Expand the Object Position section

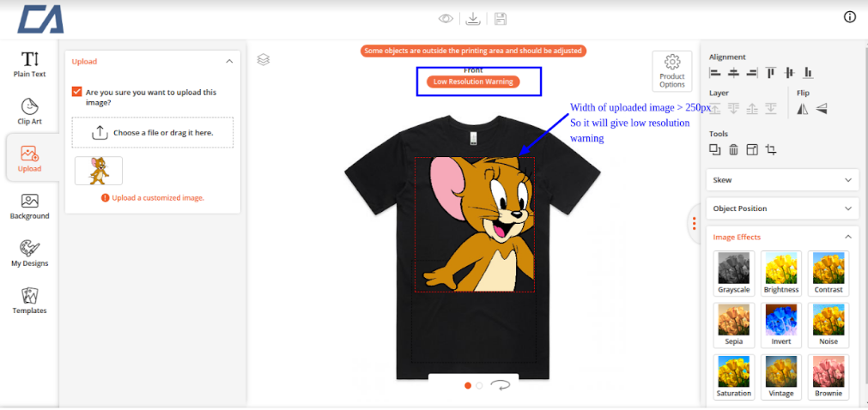pyautogui.click(x=781, y=208)
